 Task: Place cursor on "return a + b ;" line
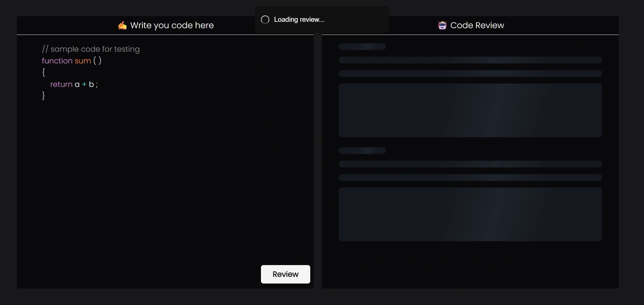[x=74, y=84]
